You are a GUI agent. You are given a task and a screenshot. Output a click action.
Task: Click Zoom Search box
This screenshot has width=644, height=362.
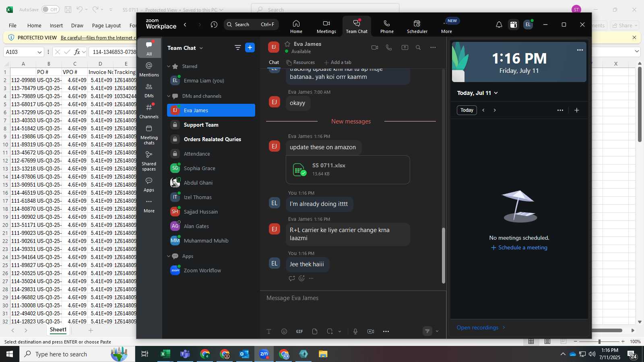(x=251, y=25)
